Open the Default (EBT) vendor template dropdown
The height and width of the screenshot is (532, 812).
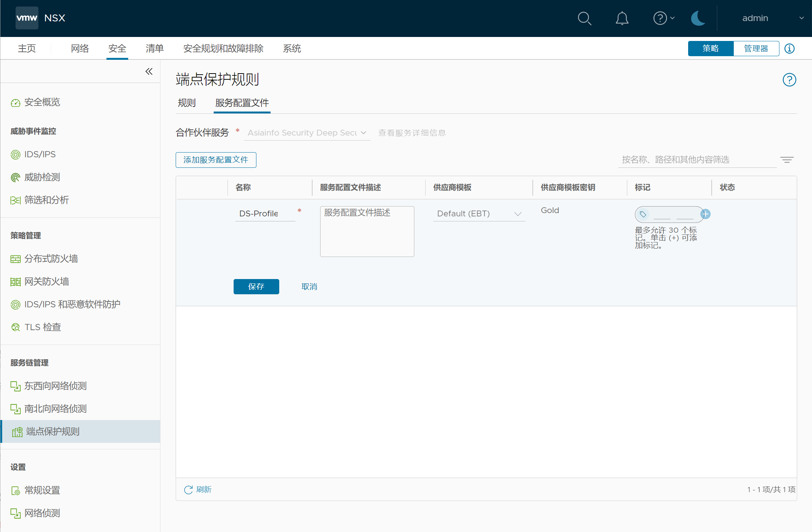[x=479, y=214]
